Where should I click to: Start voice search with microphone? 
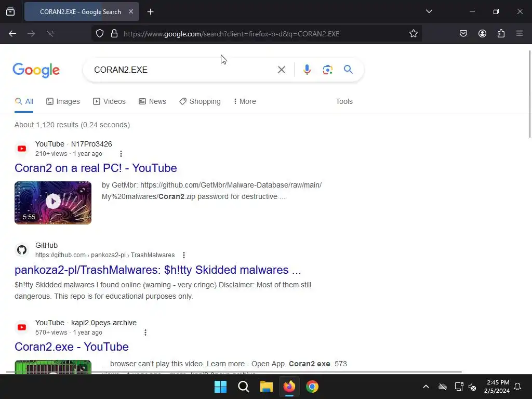pos(307,70)
